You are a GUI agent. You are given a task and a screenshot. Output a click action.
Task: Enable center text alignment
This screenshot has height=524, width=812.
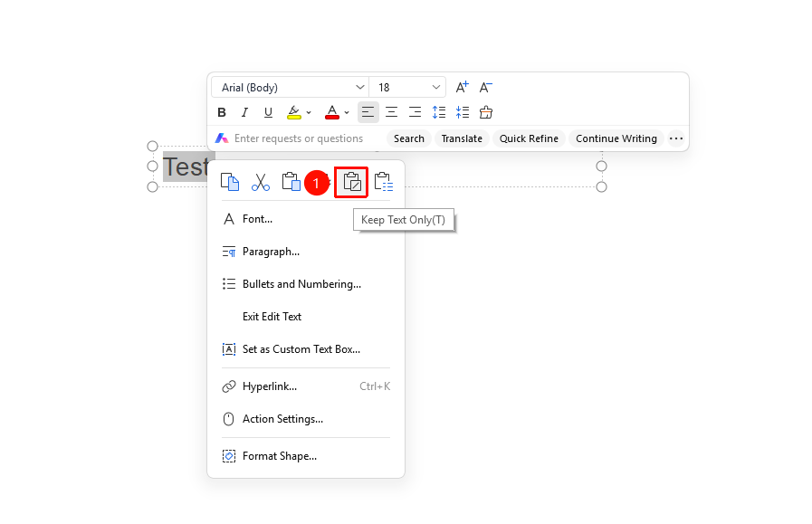391,112
